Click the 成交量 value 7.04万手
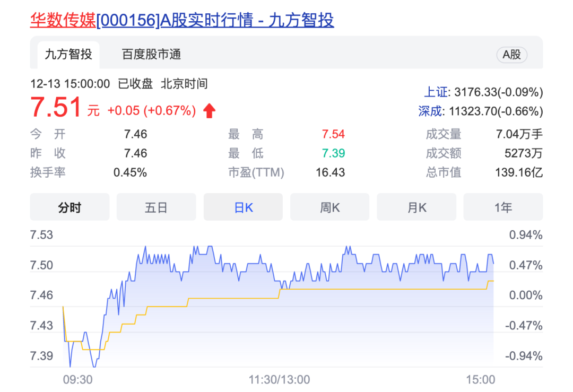Image resolution: width=573 pixels, height=392 pixels. tap(519, 134)
